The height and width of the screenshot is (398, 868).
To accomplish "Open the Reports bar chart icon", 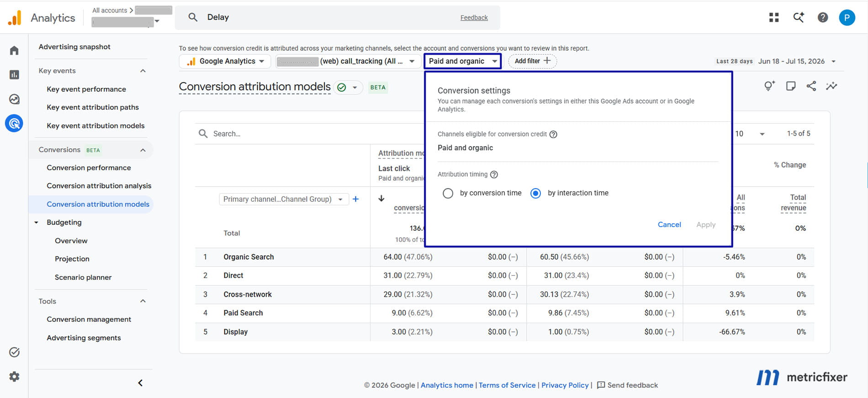I will 14,74.
